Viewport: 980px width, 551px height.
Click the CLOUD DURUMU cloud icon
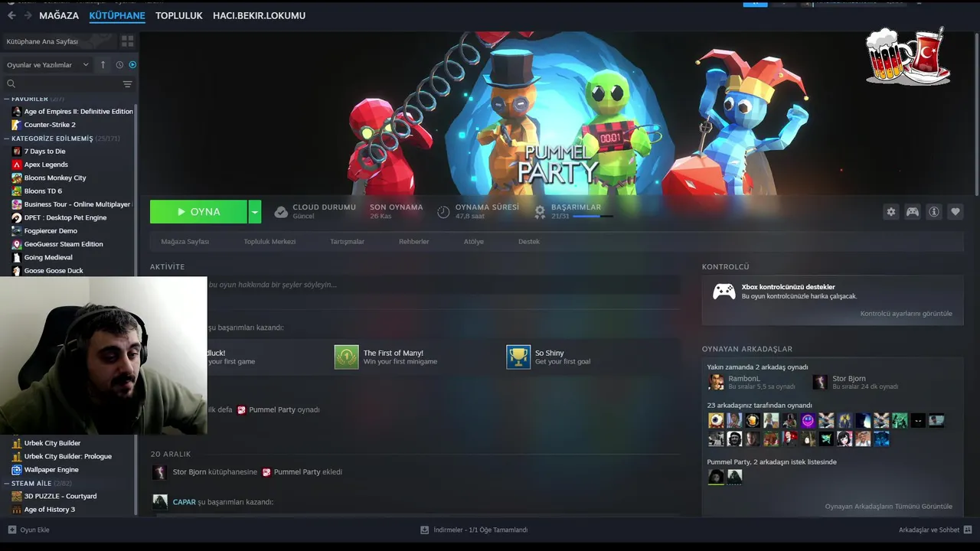[x=281, y=212]
